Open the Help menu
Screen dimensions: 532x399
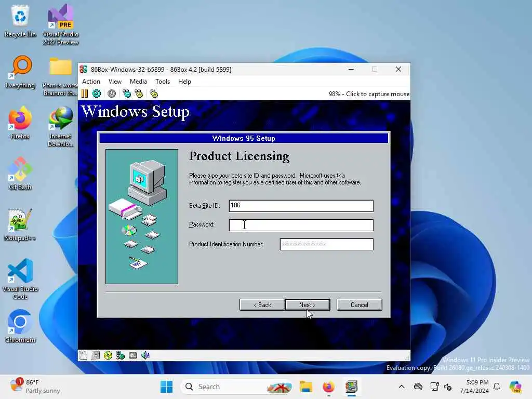tap(184, 82)
